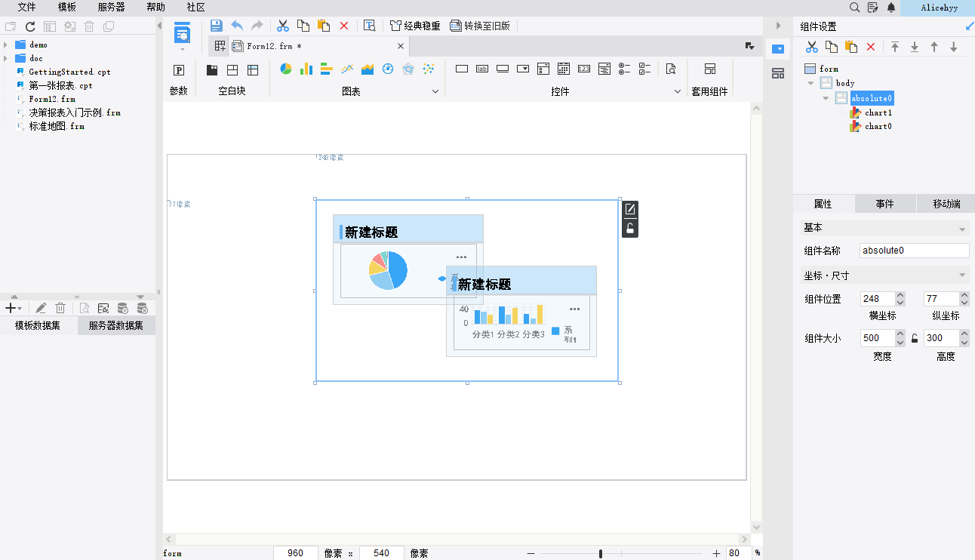The width and height of the screenshot is (975, 560).
Task: Expand the chart palette dropdown arrow
Action: point(435,91)
